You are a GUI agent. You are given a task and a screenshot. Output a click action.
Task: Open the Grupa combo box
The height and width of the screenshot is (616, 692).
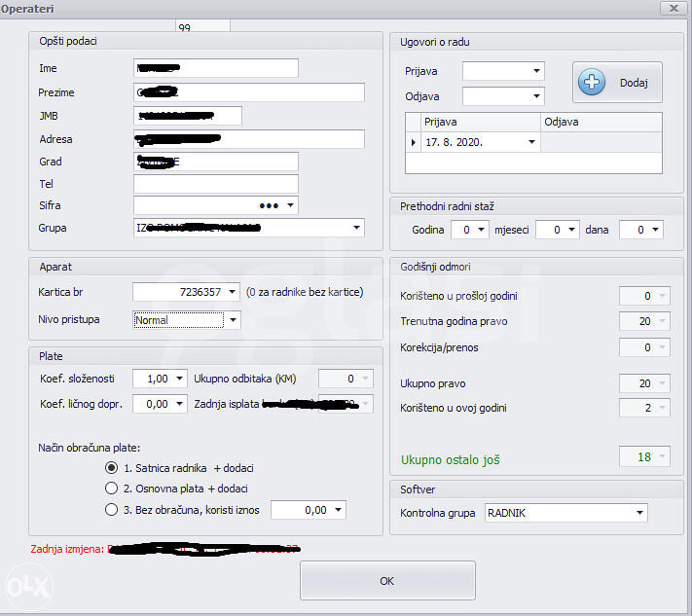355,228
